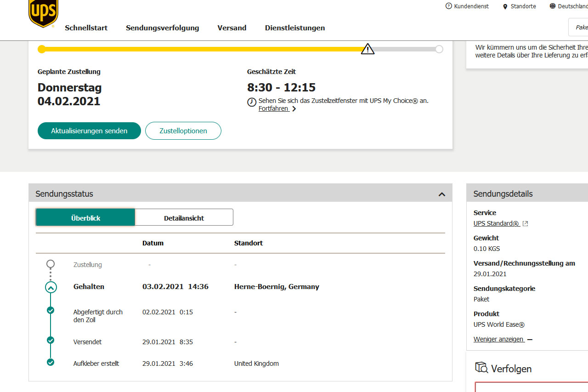The height and width of the screenshot is (392, 588).
Task: Click the Paket shipment category value
Action: point(481,299)
